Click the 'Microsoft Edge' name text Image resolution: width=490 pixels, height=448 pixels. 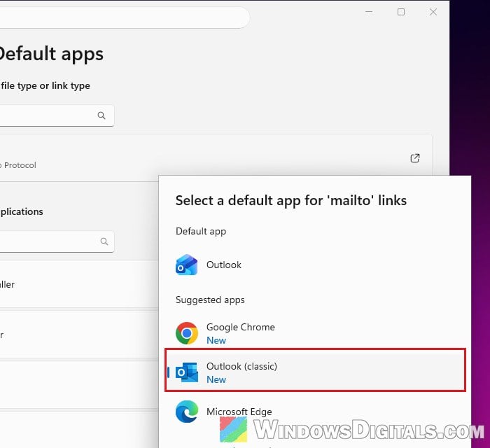pos(239,412)
